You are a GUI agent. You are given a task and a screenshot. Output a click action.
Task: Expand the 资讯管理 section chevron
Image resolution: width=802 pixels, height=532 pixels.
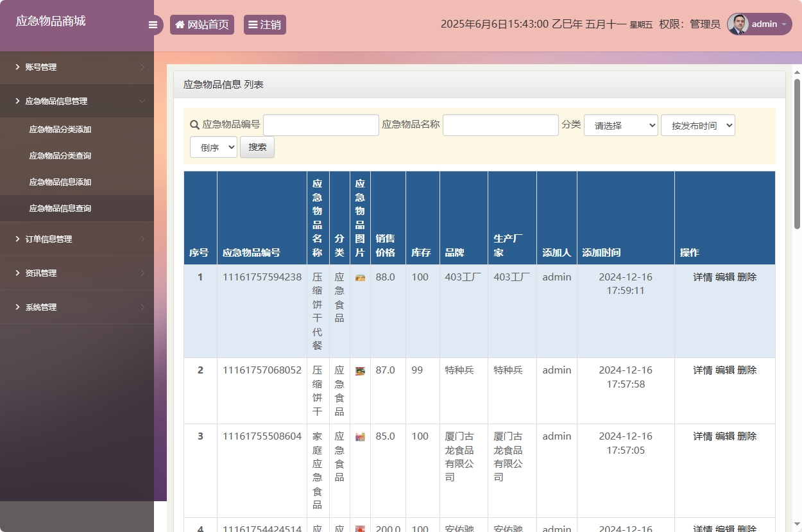144,273
